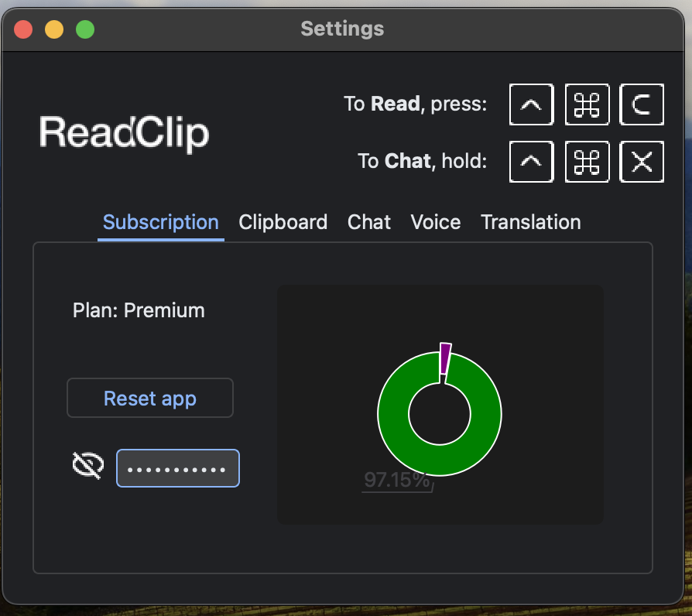Open the Subscription tab
This screenshot has width=692, height=616.
161,222
